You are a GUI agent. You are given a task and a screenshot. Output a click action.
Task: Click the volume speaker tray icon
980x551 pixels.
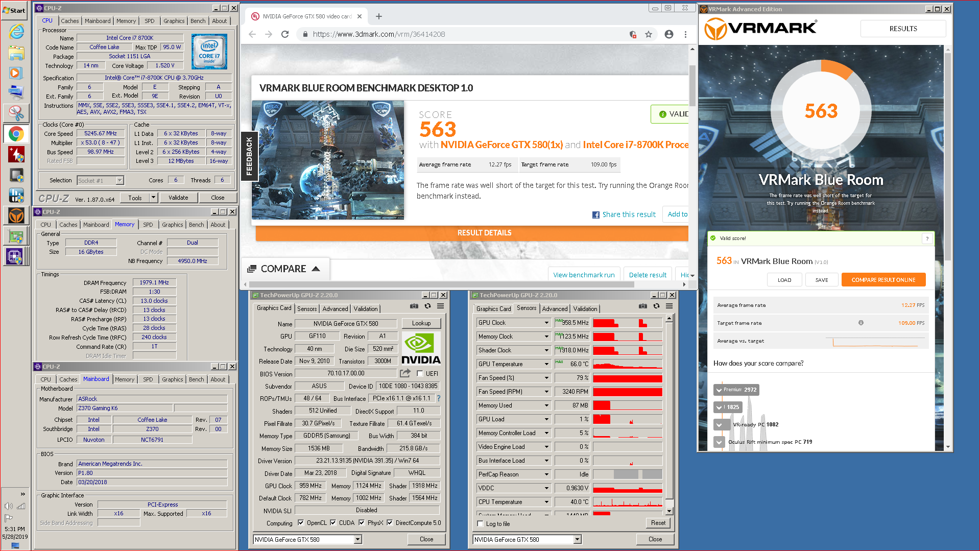pos(9,506)
